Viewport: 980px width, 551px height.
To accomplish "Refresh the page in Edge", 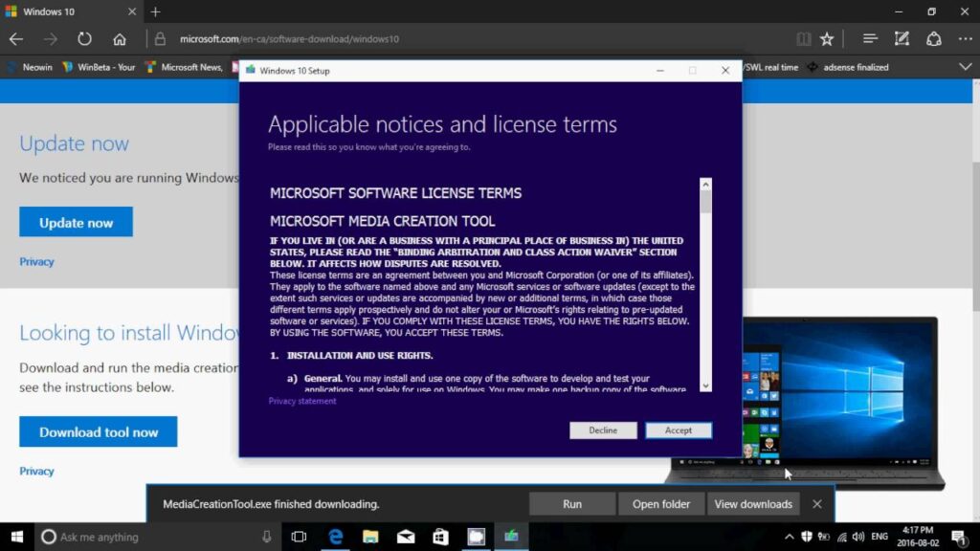I will (84, 38).
